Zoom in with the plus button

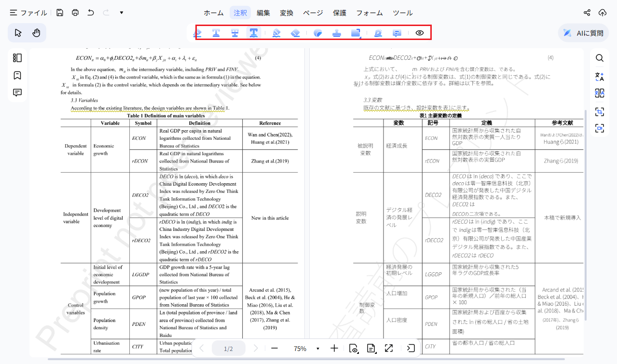click(x=334, y=348)
